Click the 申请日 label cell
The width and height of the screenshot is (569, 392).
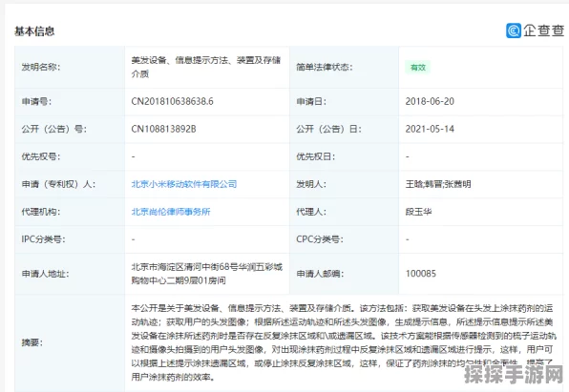(x=344, y=101)
